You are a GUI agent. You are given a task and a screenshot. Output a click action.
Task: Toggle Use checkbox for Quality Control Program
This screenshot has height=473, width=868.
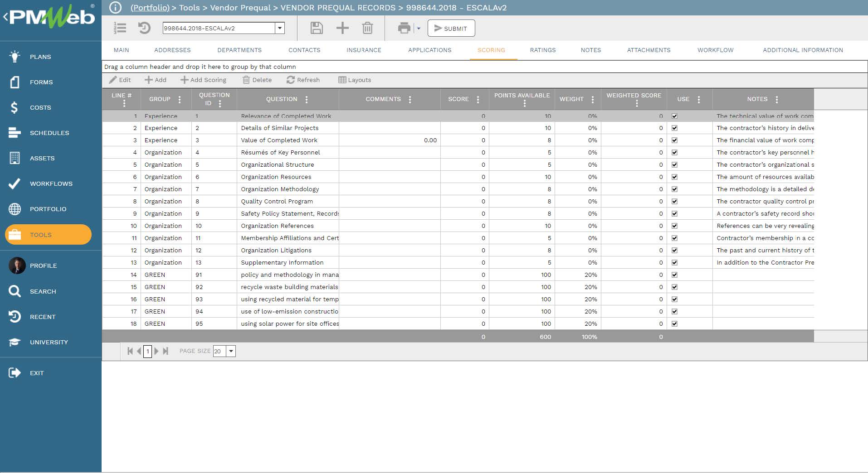pyautogui.click(x=674, y=202)
